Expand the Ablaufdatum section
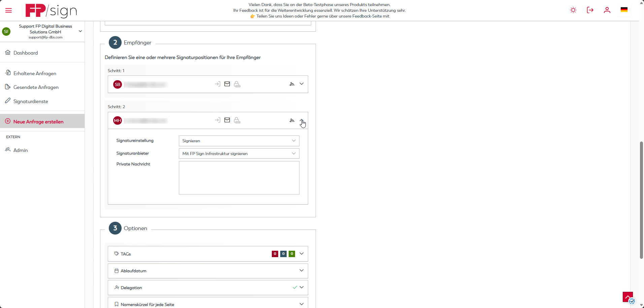 point(301,270)
